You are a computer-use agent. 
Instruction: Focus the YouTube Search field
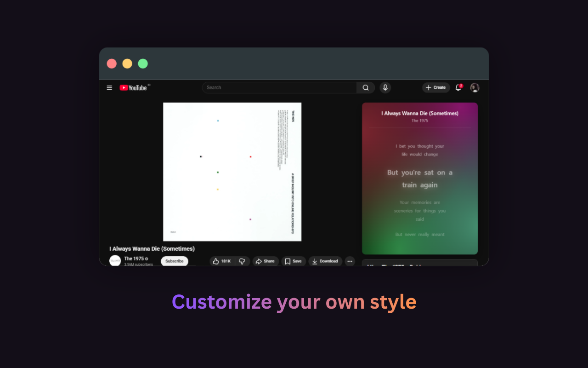pyautogui.click(x=279, y=87)
